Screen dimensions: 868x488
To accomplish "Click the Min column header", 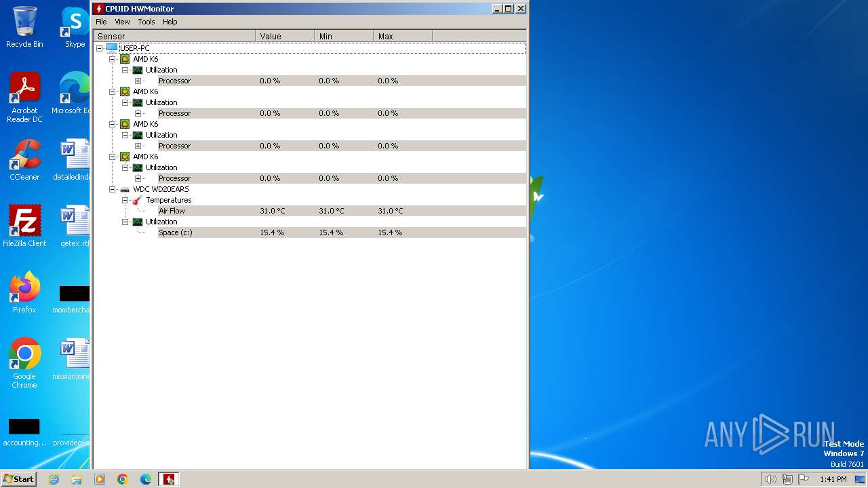I will (x=344, y=36).
